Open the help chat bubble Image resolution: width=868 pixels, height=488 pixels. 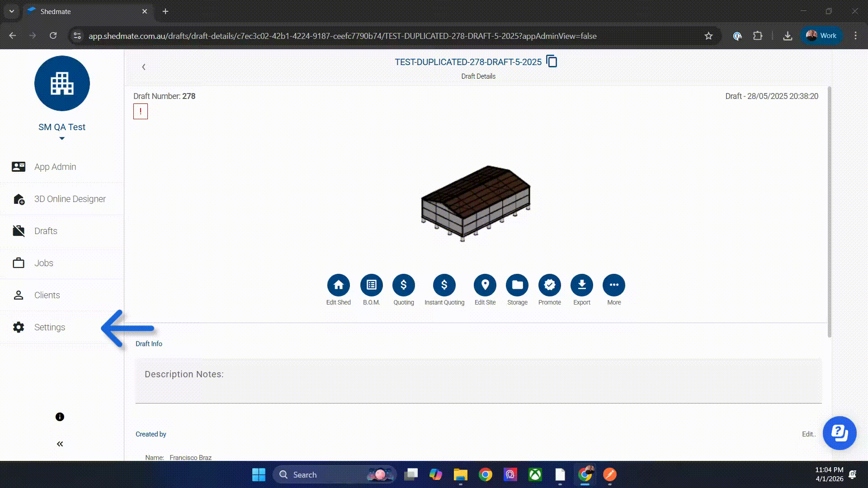839,433
